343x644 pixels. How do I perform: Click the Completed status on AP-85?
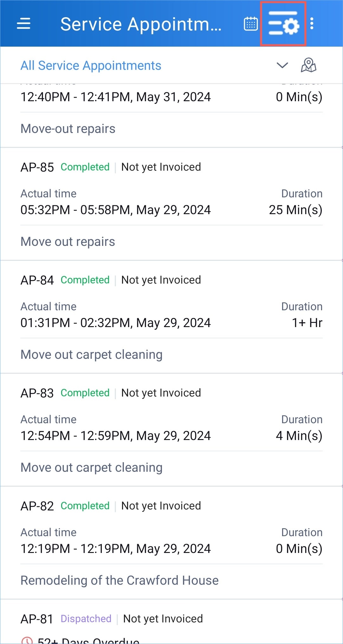pos(85,167)
